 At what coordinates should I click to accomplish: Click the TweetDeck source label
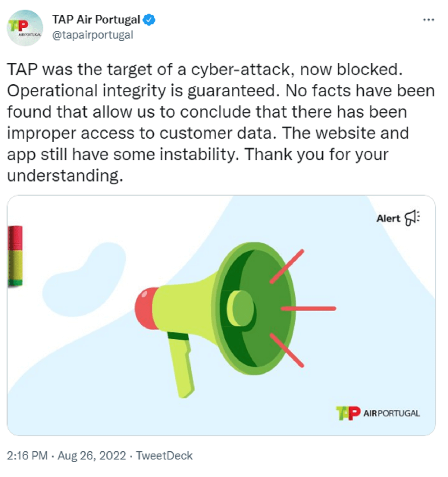tap(164, 456)
